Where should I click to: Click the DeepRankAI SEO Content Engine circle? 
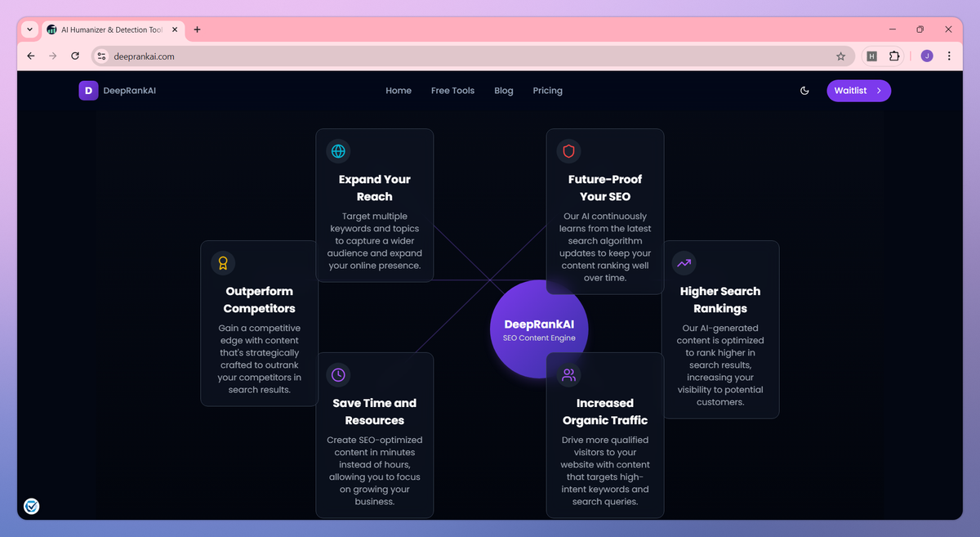point(539,329)
